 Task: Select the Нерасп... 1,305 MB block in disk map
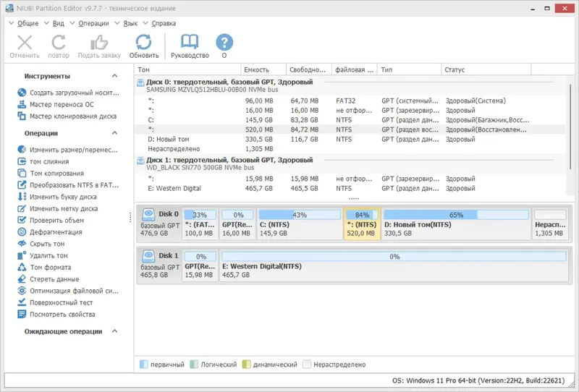point(550,223)
